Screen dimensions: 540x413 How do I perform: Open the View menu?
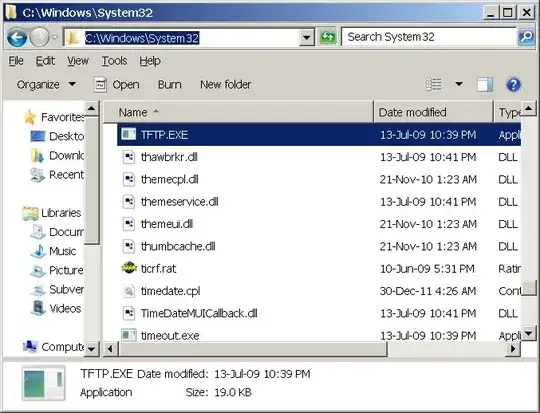point(78,61)
